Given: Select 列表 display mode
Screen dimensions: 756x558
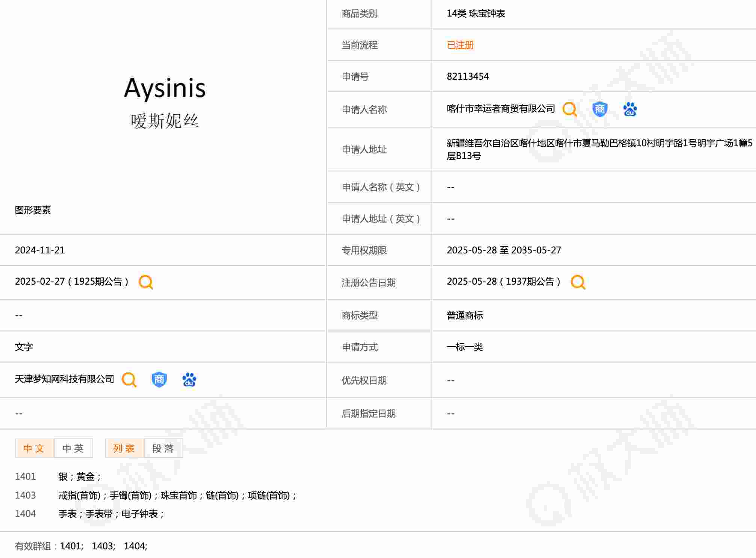Looking at the screenshot, I should click(x=124, y=448).
